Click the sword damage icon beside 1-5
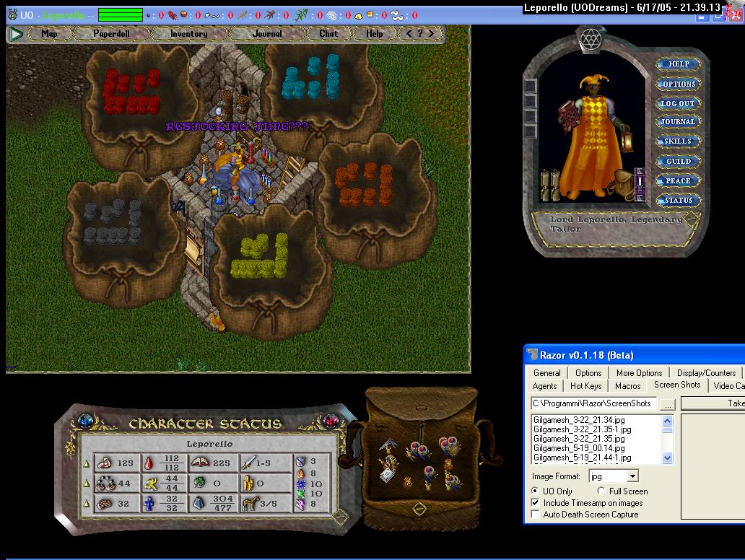The image size is (745, 560). (x=248, y=463)
